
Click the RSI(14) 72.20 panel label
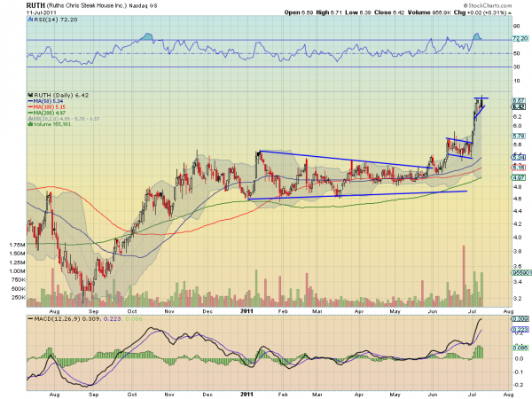click(x=55, y=20)
